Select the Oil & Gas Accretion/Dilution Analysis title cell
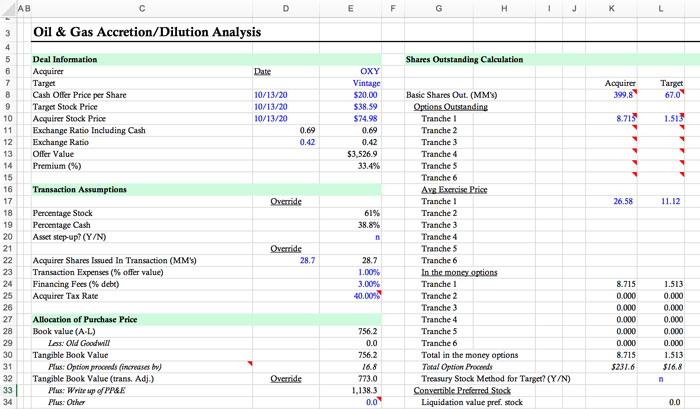Image resolution: width=700 pixels, height=409 pixels. tap(147, 32)
